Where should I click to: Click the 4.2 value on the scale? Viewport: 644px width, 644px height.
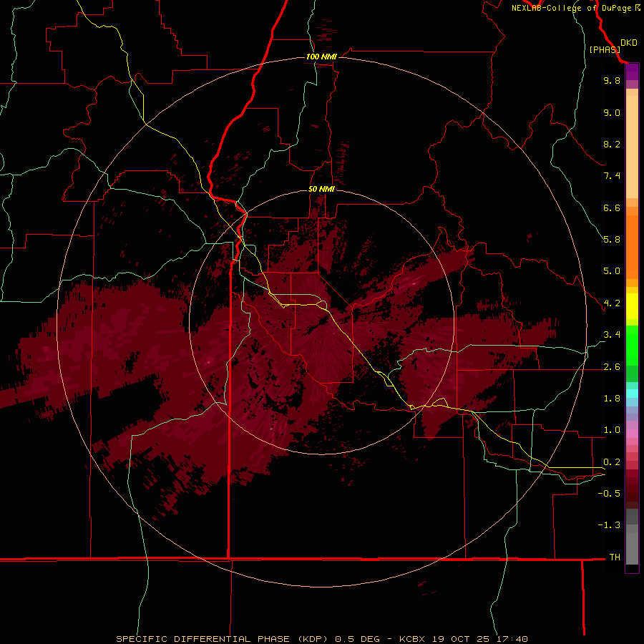(x=612, y=303)
